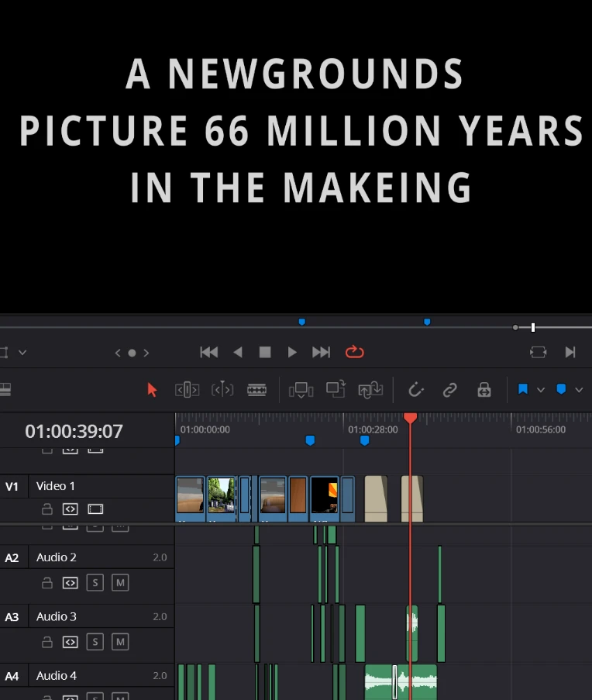Click the blue Flag clip icon
Screen dimensions: 592x700
pos(523,389)
